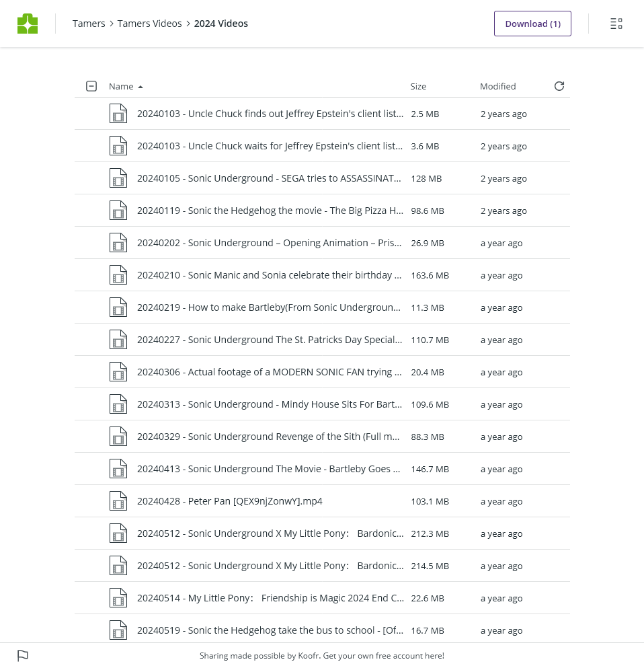Open '20240413 - Sonic Underground The Movie' file
The width and height of the screenshot is (644, 668).
[x=269, y=469]
